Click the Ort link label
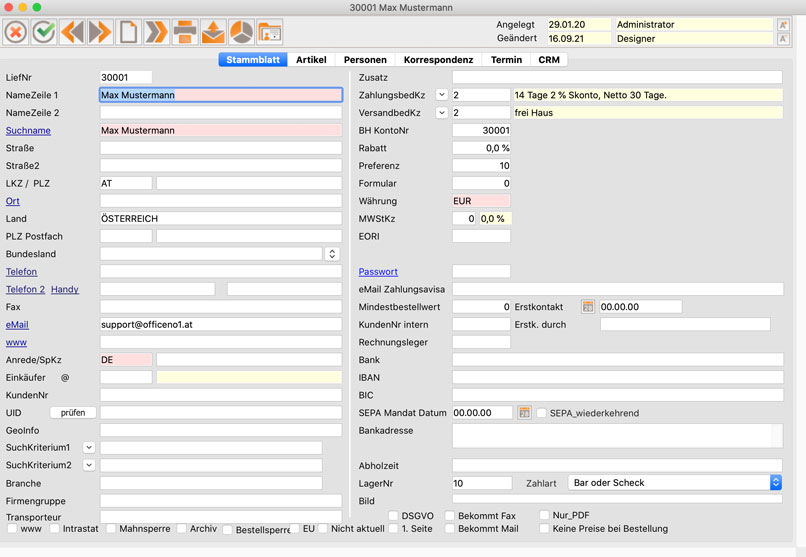This screenshot has height=557, width=806. [x=13, y=201]
